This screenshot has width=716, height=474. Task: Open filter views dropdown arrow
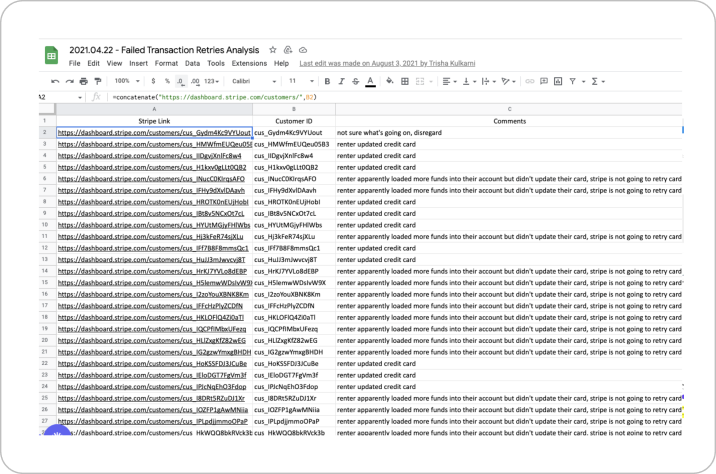[583, 82]
